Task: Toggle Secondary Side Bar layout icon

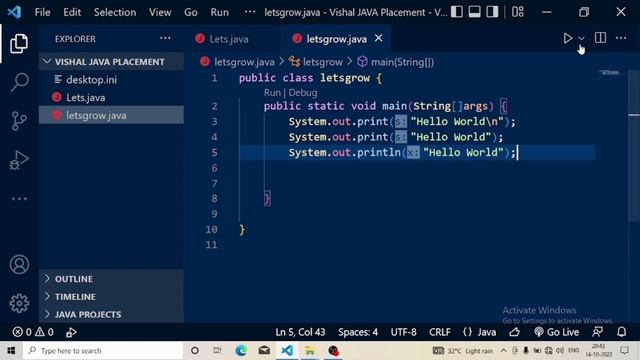Action: tap(492, 12)
